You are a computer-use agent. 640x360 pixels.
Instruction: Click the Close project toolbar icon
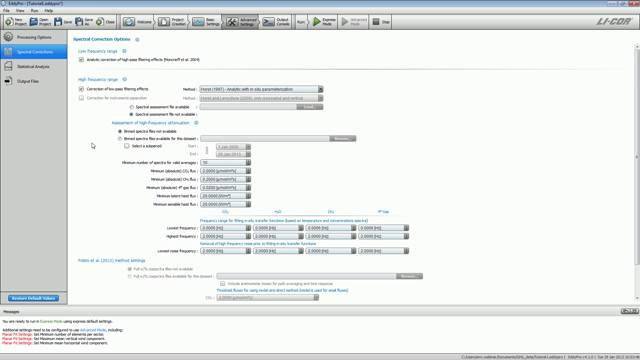tap(100, 22)
